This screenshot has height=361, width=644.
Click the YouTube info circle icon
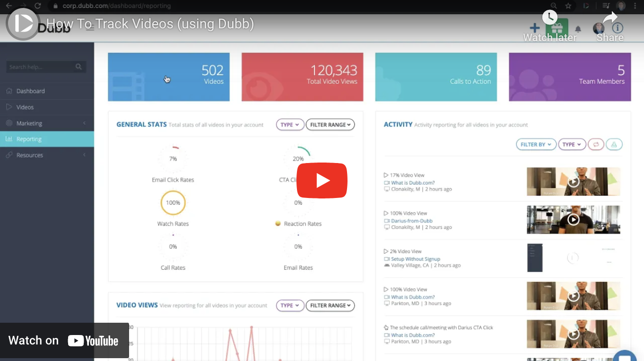pos(618,28)
